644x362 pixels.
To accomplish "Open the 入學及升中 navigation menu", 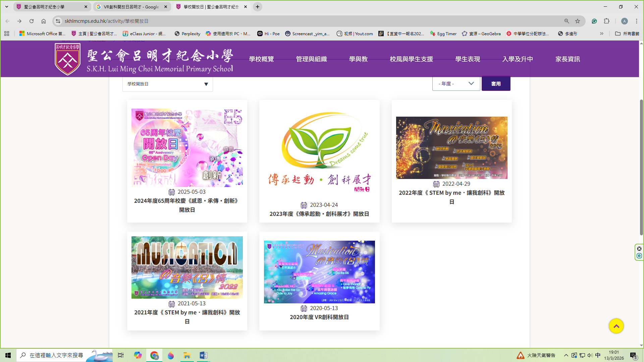I will (517, 59).
